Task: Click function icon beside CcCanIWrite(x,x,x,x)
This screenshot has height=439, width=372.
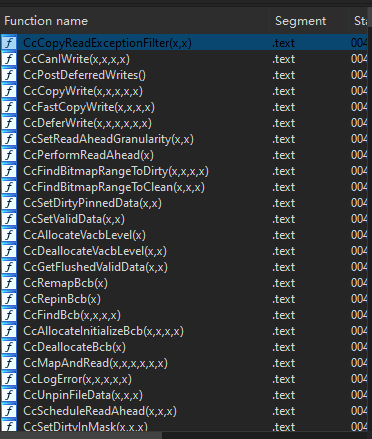Action: pyautogui.click(x=9, y=59)
